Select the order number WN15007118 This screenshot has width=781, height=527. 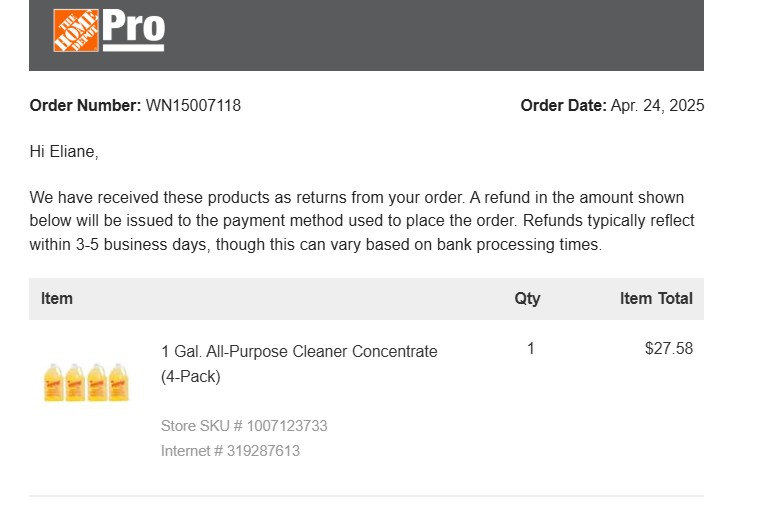193,106
